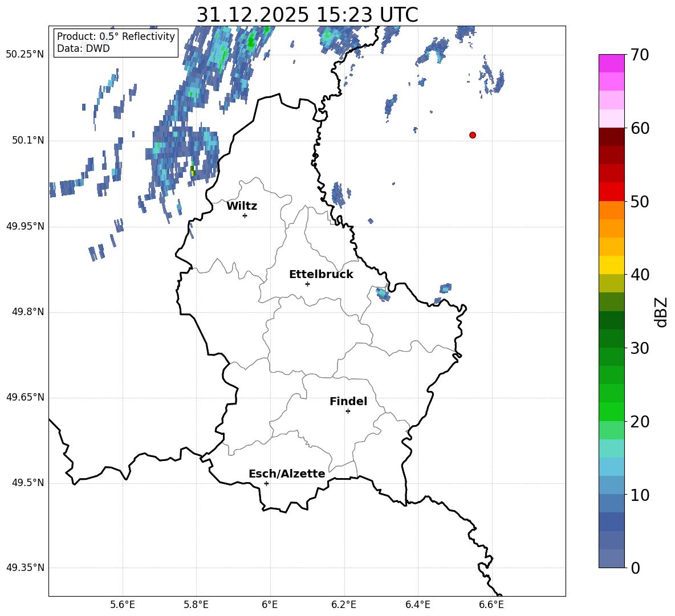This screenshot has height=616, width=675.
Task: Click the 49.8°N latitude label
Action: pyautogui.click(x=27, y=312)
